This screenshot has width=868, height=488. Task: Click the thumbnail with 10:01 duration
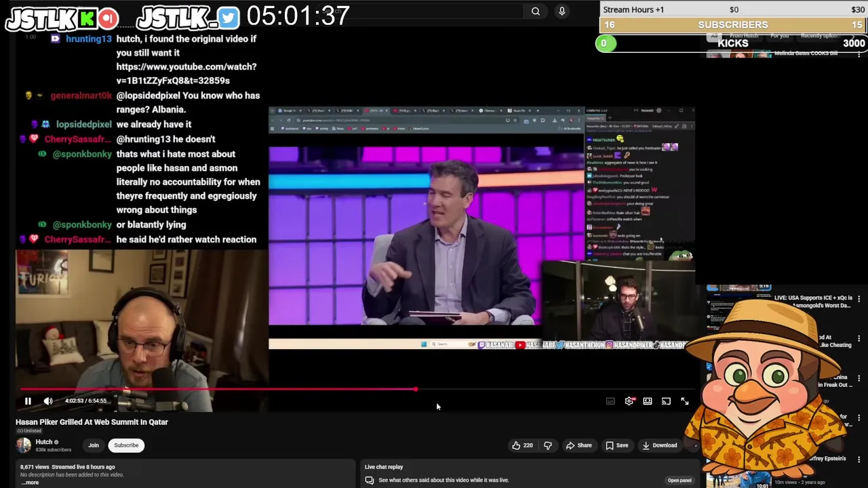click(738, 479)
